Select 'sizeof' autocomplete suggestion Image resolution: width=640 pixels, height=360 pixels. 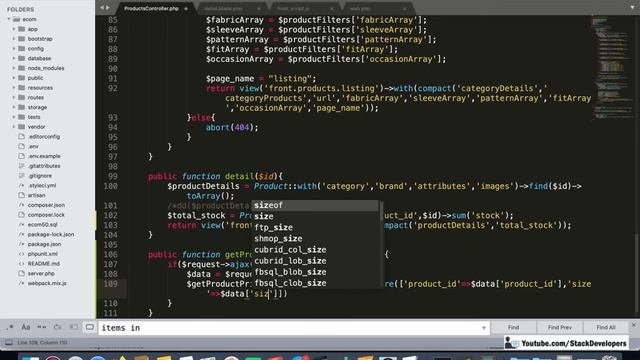pyautogui.click(x=315, y=205)
